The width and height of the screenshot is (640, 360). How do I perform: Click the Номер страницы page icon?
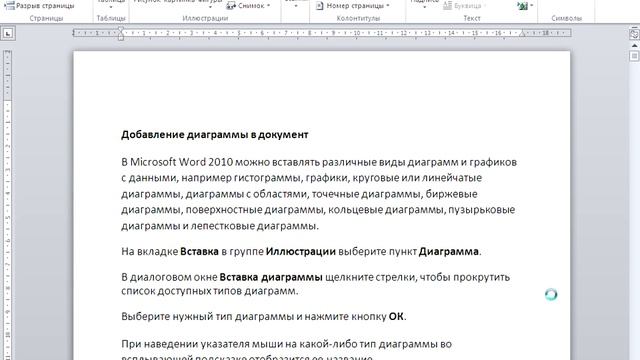click(320, 6)
